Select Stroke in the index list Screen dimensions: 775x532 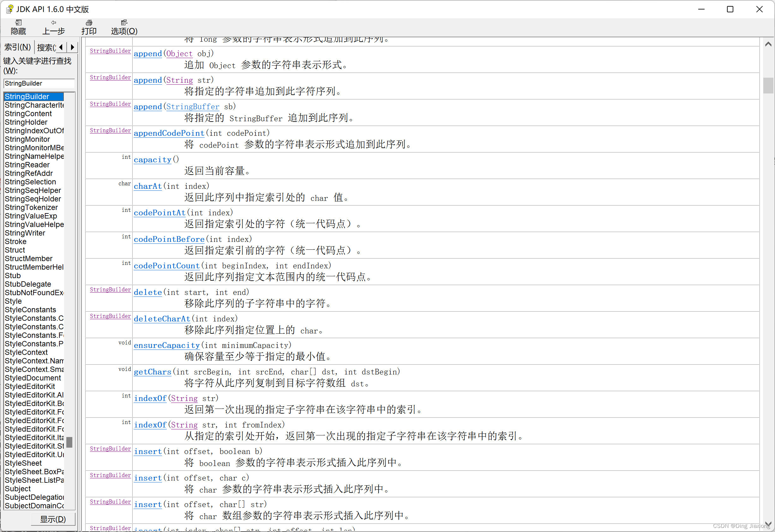pyautogui.click(x=16, y=242)
